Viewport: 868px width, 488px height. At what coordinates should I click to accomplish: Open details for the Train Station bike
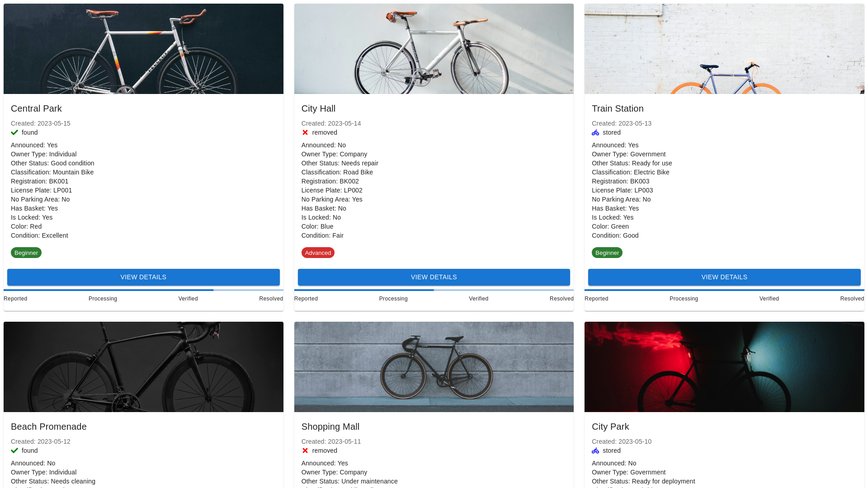(724, 277)
